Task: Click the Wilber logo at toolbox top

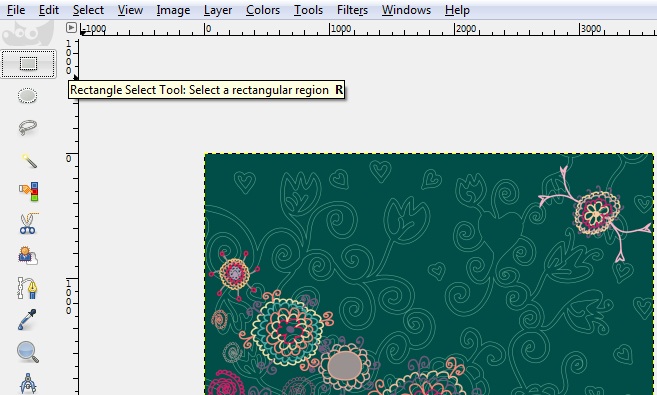Action: [x=28, y=34]
